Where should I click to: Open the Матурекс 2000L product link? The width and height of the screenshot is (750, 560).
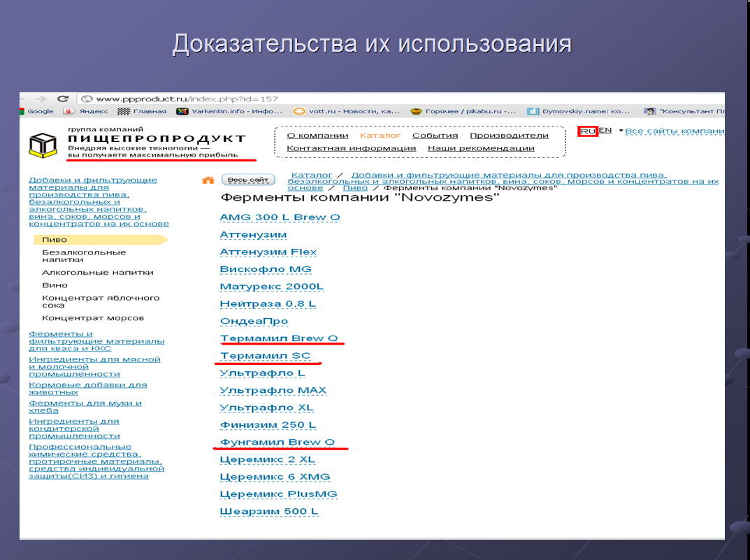(x=272, y=287)
